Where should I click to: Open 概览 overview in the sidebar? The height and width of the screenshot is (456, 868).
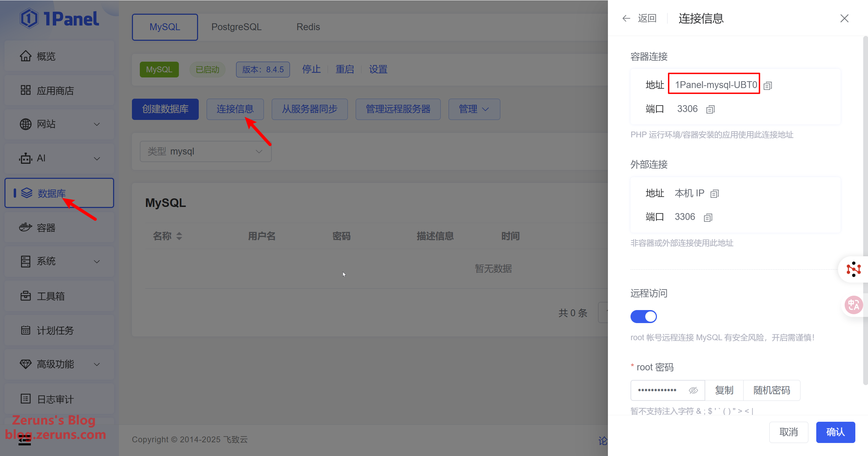(59, 56)
